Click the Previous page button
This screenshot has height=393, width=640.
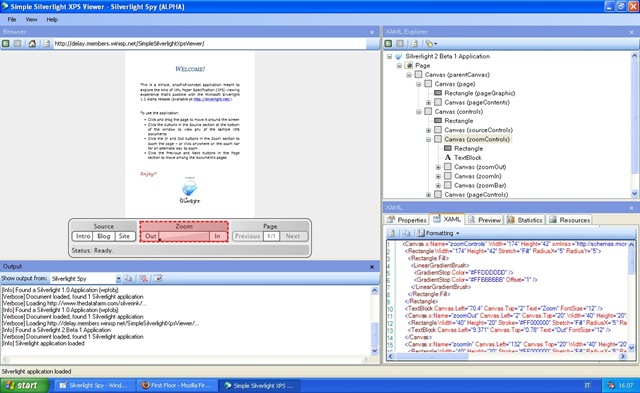pyautogui.click(x=247, y=236)
